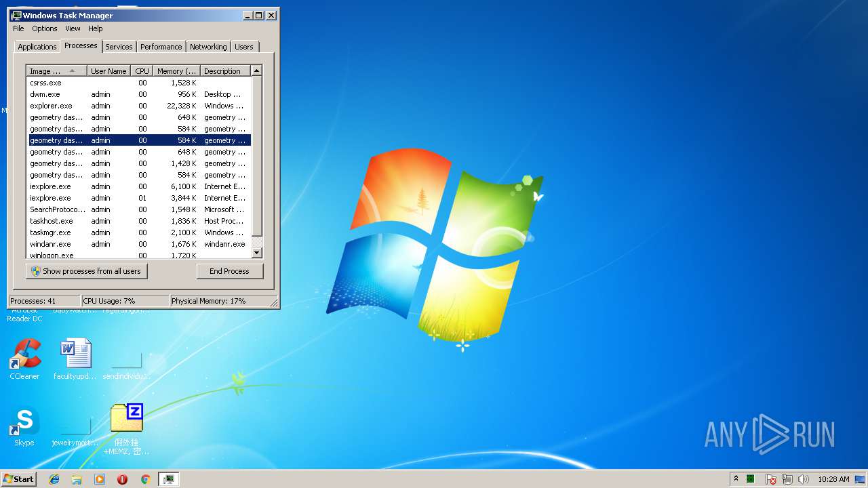The height and width of the screenshot is (488, 868).
Task: Click the green CPU meter tray icon
Action: [751, 479]
